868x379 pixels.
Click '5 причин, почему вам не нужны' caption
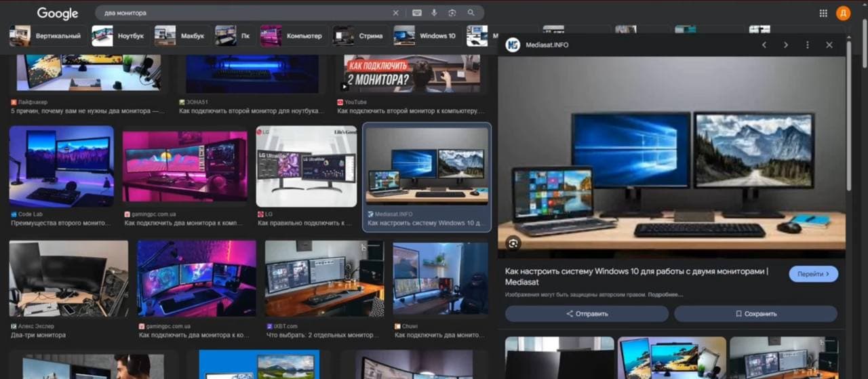pos(88,111)
